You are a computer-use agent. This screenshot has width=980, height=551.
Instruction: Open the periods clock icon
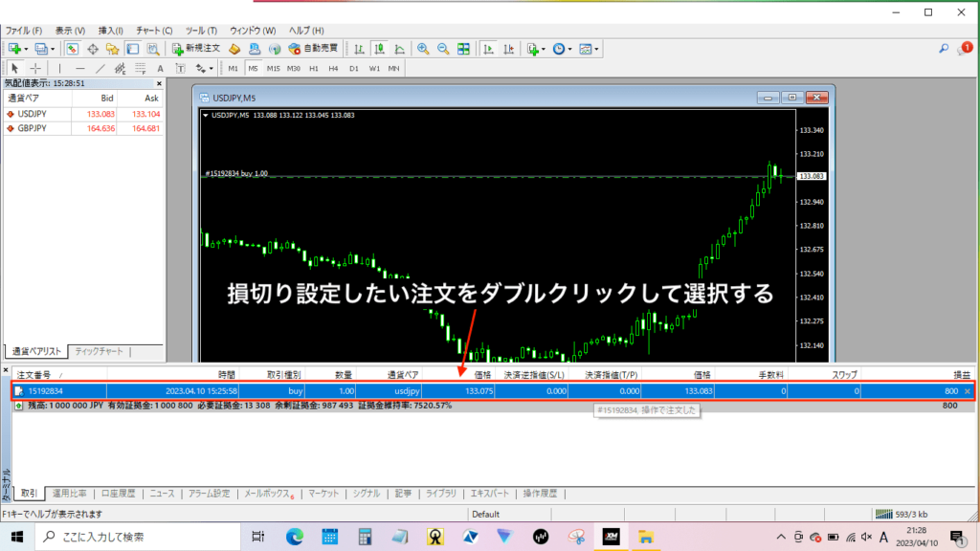559,49
